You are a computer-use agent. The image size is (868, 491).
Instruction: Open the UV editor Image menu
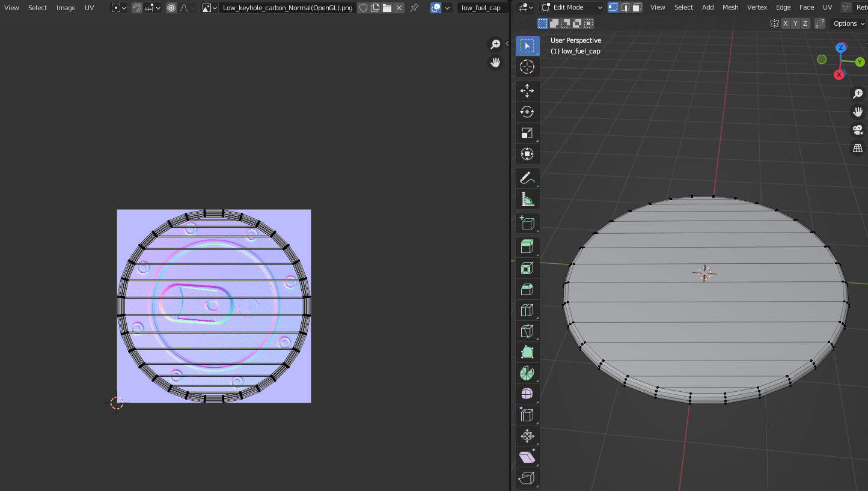pos(66,8)
